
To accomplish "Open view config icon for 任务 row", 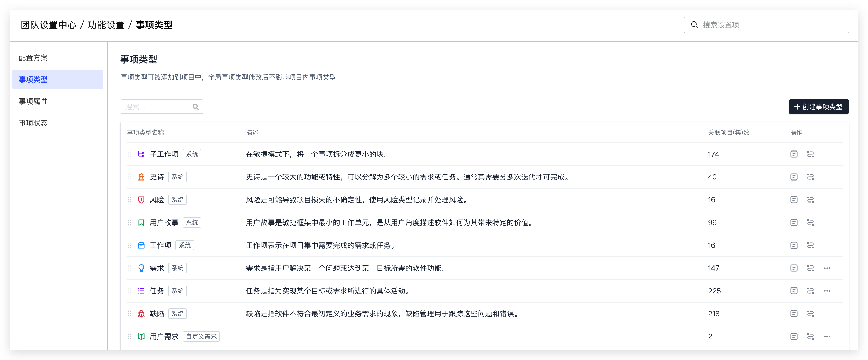I will click(x=793, y=291).
